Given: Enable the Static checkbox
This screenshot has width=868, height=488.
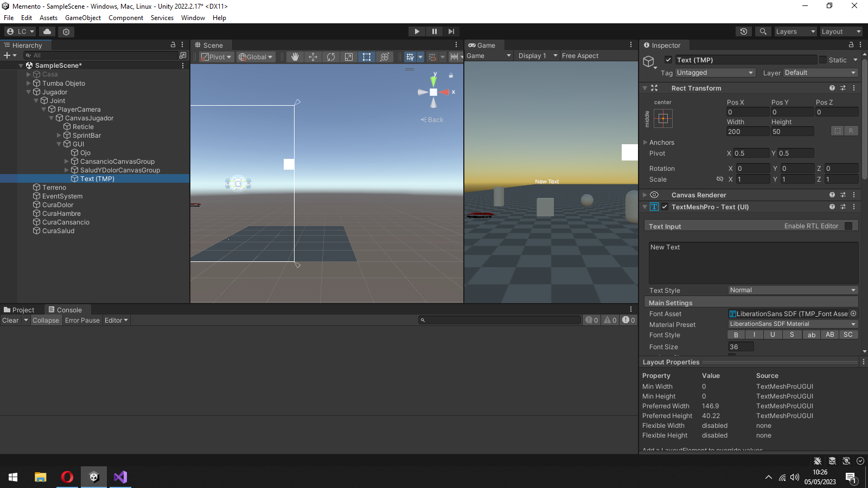Looking at the screenshot, I should point(823,60).
